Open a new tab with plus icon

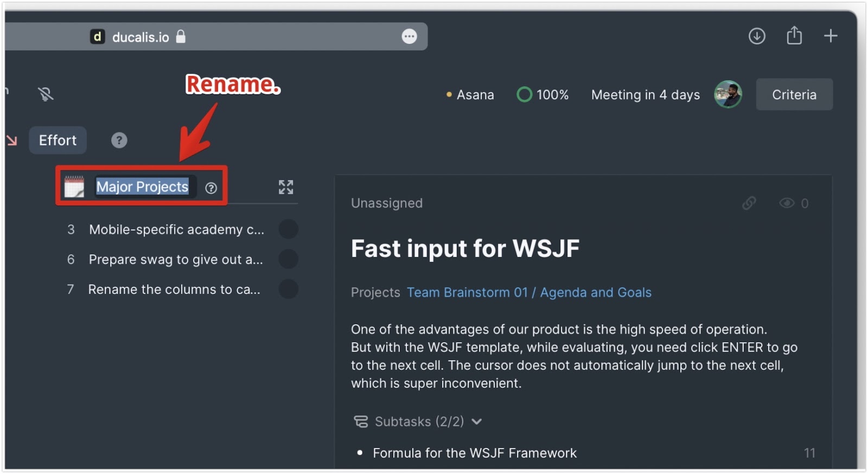coord(831,36)
